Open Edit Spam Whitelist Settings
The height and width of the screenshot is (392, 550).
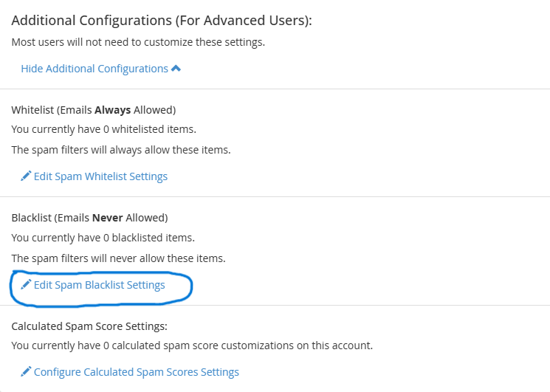click(100, 176)
